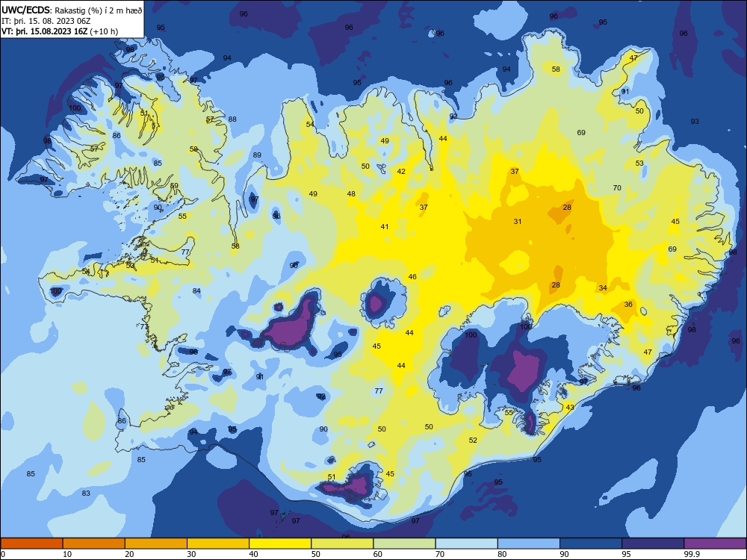Click the humidity value "59" on the map

click(174, 186)
